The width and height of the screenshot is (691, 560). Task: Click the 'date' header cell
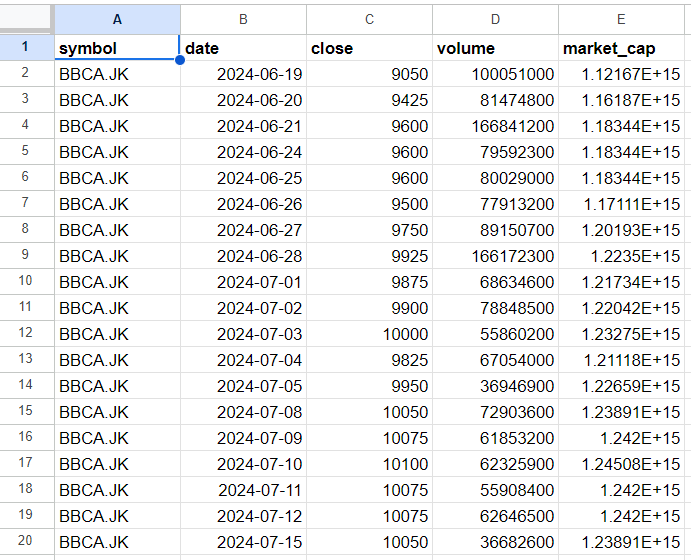tap(243, 48)
